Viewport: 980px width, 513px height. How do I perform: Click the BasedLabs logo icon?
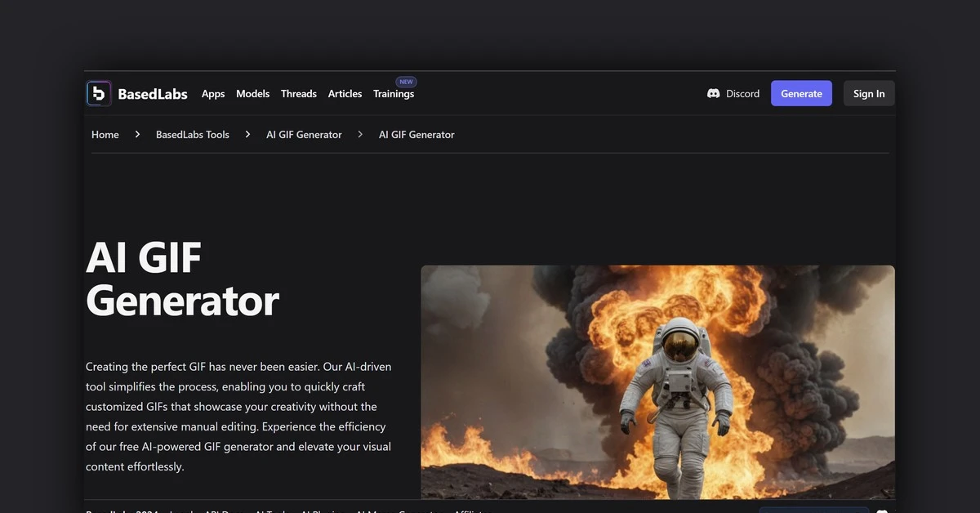point(98,93)
